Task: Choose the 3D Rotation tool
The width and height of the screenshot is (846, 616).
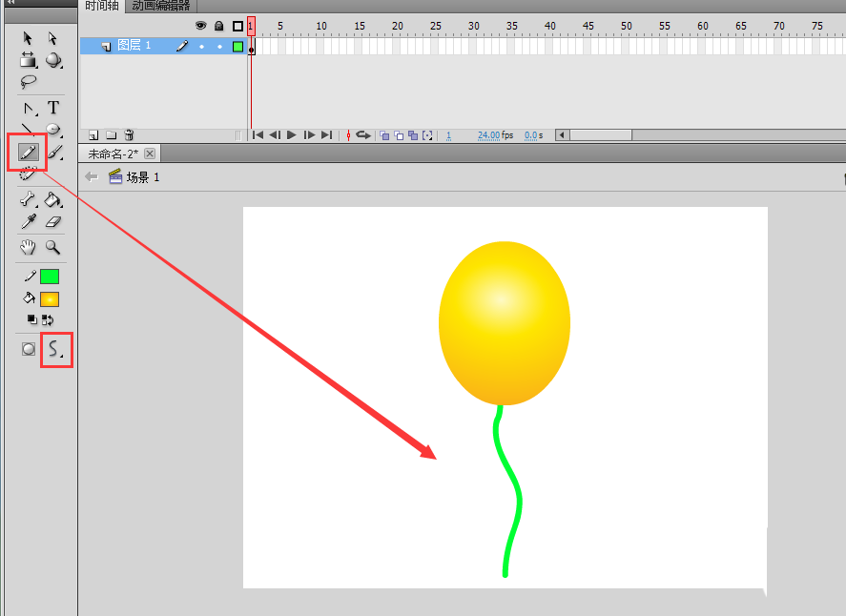Action: click(x=52, y=60)
